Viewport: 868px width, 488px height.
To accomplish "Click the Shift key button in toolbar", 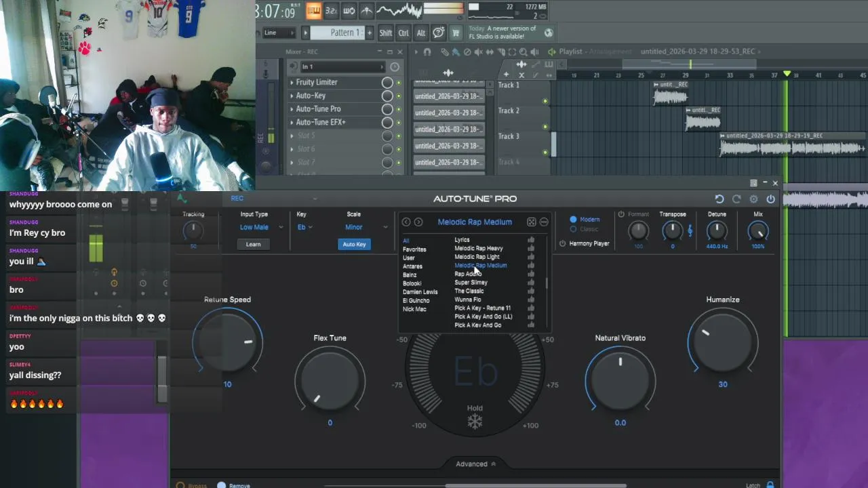I will coord(386,33).
